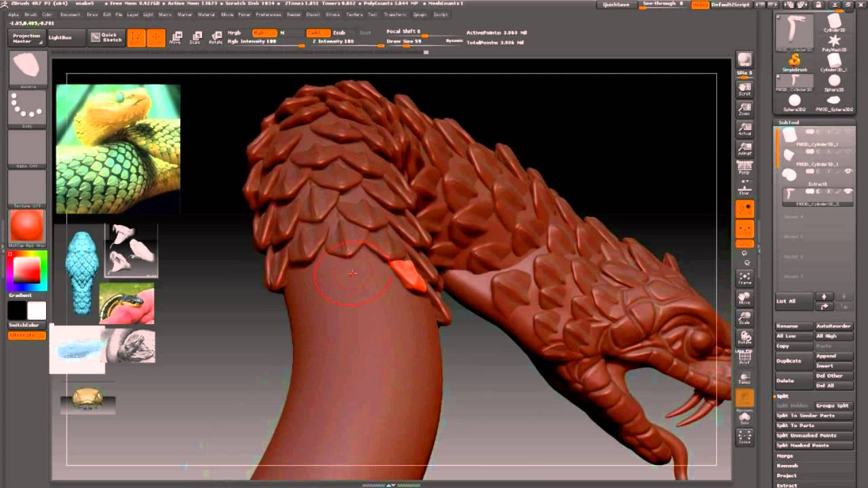Toggle Zadd sculpt mode
Viewport: 868px width, 488px height.
[x=318, y=33]
